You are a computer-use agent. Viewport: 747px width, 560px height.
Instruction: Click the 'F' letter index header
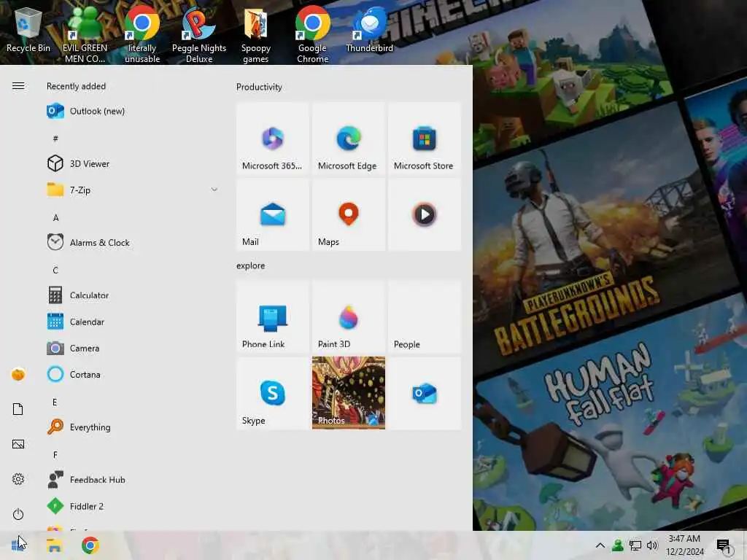55,455
